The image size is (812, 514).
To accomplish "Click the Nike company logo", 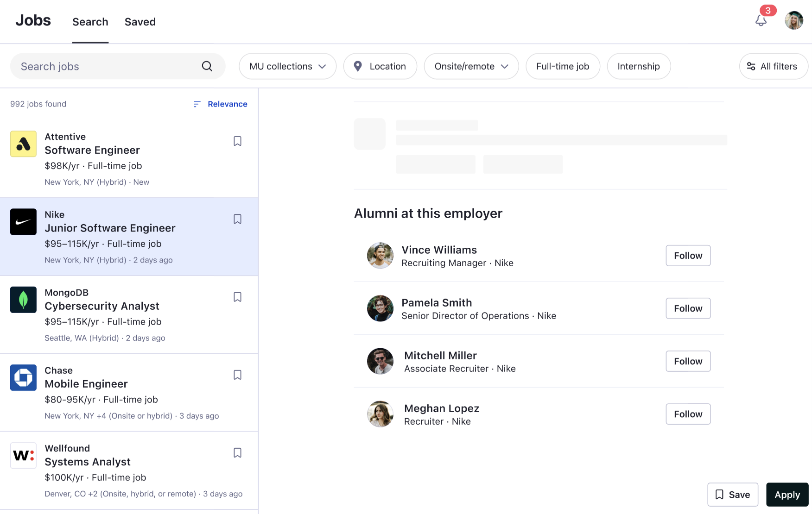I will click(23, 222).
